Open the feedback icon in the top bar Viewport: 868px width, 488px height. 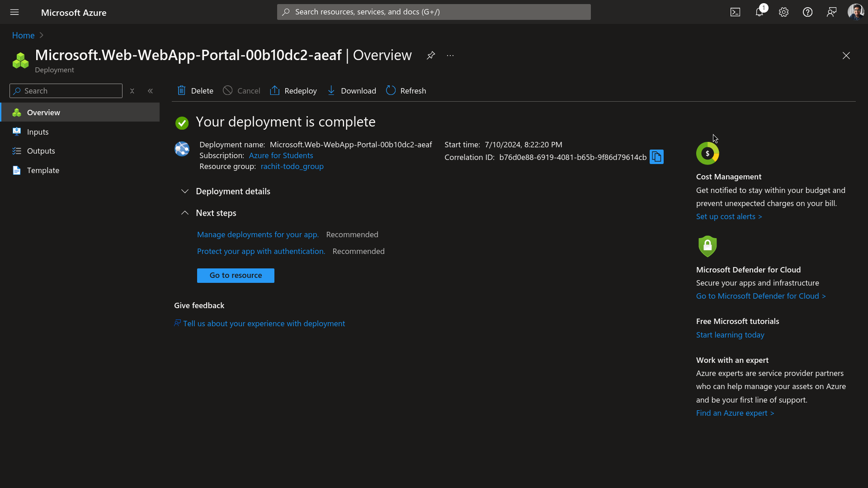(x=831, y=12)
